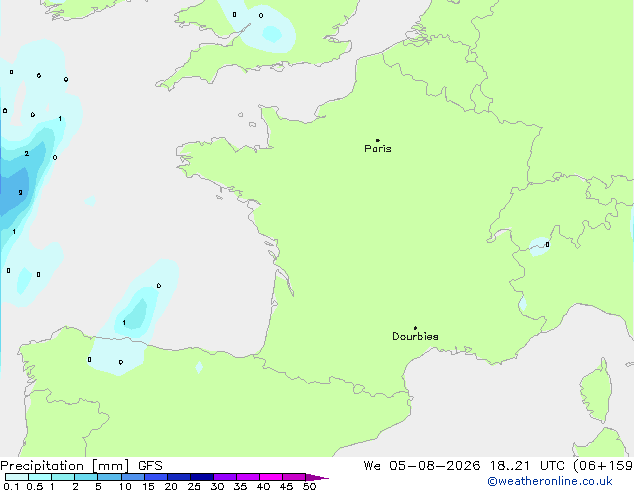Viewport: 634px width, 490px height.
Task: Click the Dourbies city label
Action: coord(415,336)
